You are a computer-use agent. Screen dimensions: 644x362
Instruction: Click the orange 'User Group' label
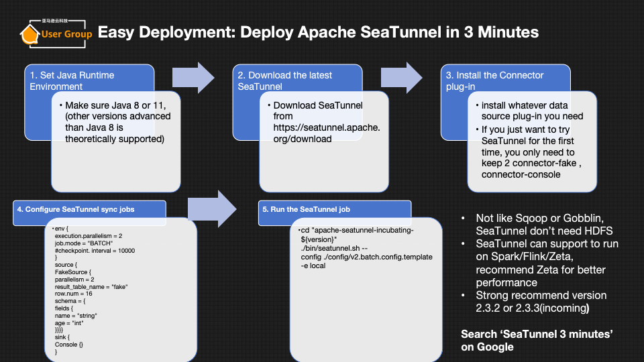click(x=66, y=34)
